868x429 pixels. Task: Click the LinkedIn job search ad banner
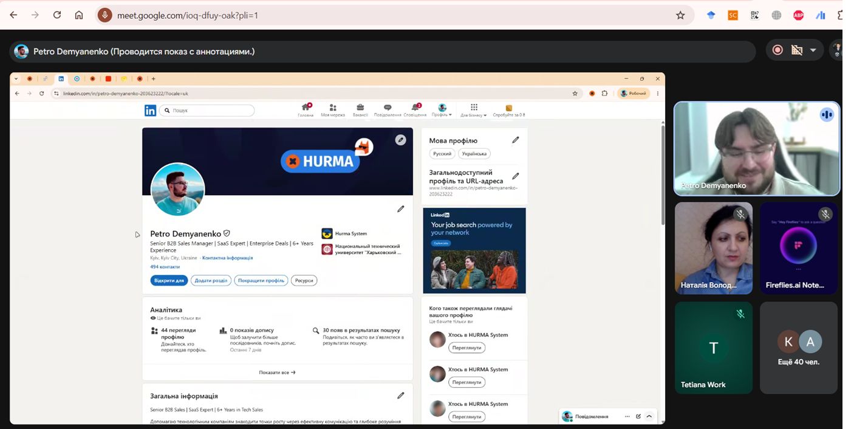tap(474, 251)
